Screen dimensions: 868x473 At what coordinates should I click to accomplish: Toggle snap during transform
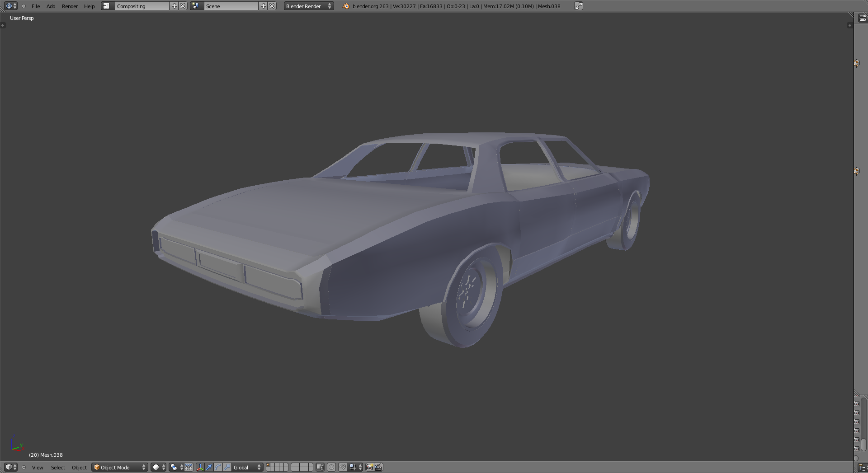(343, 467)
